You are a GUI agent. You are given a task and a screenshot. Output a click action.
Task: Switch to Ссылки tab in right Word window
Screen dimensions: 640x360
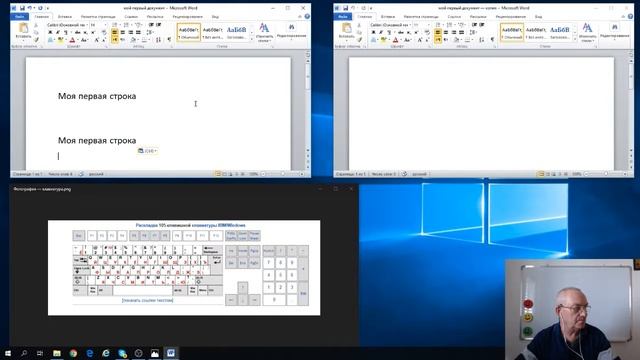pos(454,17)
